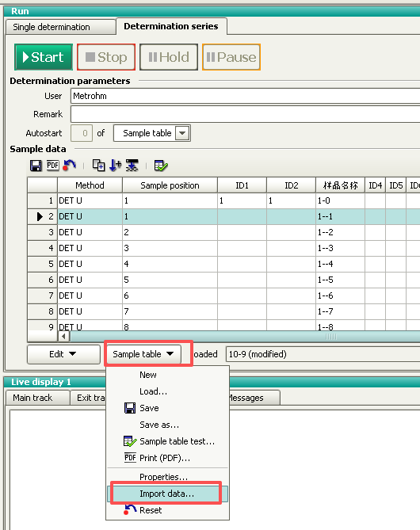This screenshot has width=420, height=530.
Task: Click sample name cell 1--7
Action: pyautogui.click(x=340, y=311)
